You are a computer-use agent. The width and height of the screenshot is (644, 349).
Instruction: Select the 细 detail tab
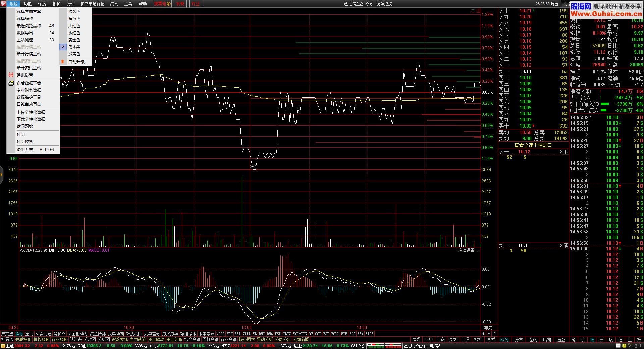[592, 340]
